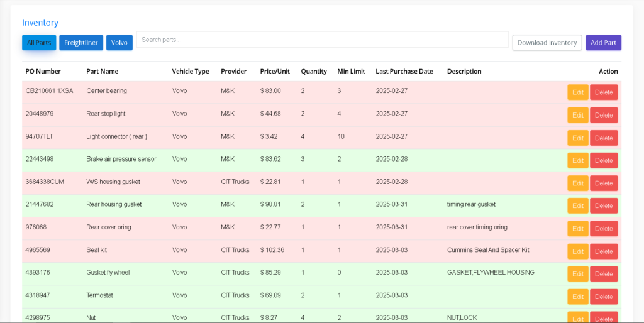
Task: Click the Nut part name
Action: pos(91,318)
